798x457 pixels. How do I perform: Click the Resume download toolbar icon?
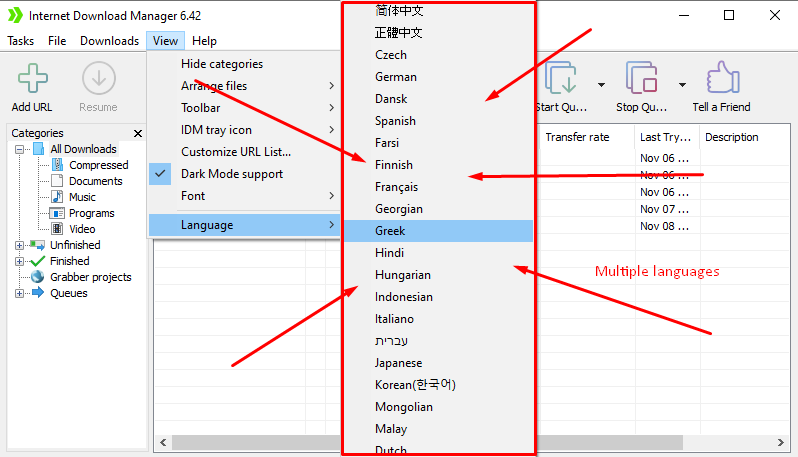99,78
